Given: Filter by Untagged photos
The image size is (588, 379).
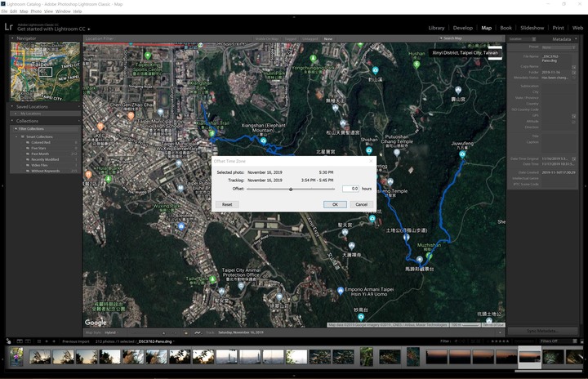Looking at the screenshot, I should coord(310,38).
